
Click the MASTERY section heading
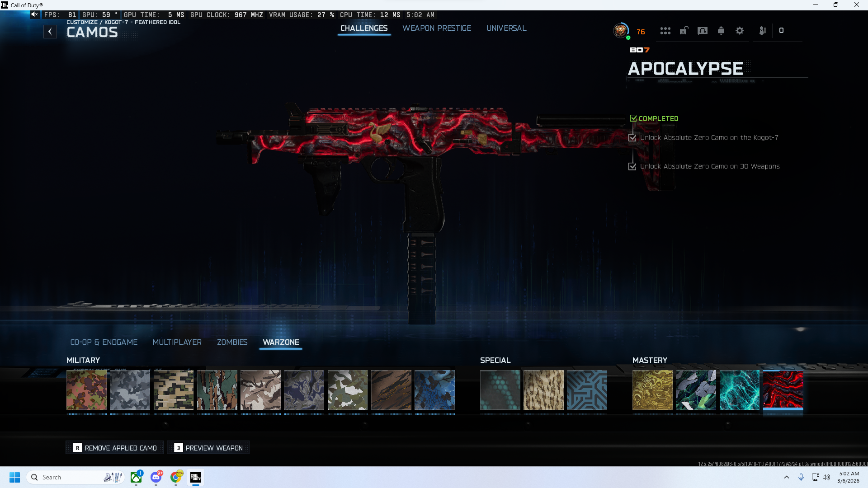(650, 360)
